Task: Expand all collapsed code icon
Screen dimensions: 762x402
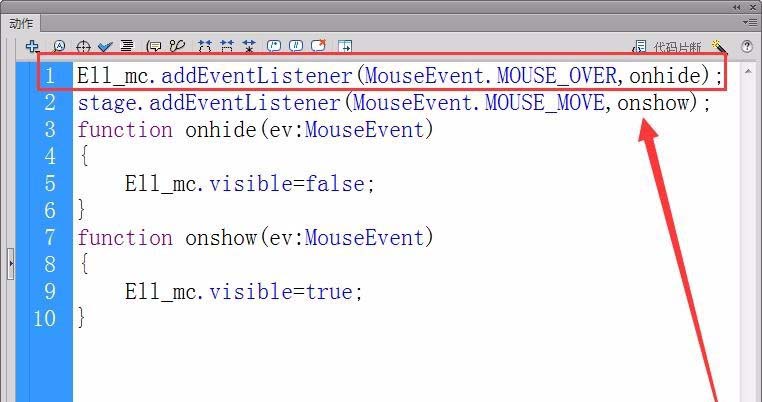Action: 249,47
